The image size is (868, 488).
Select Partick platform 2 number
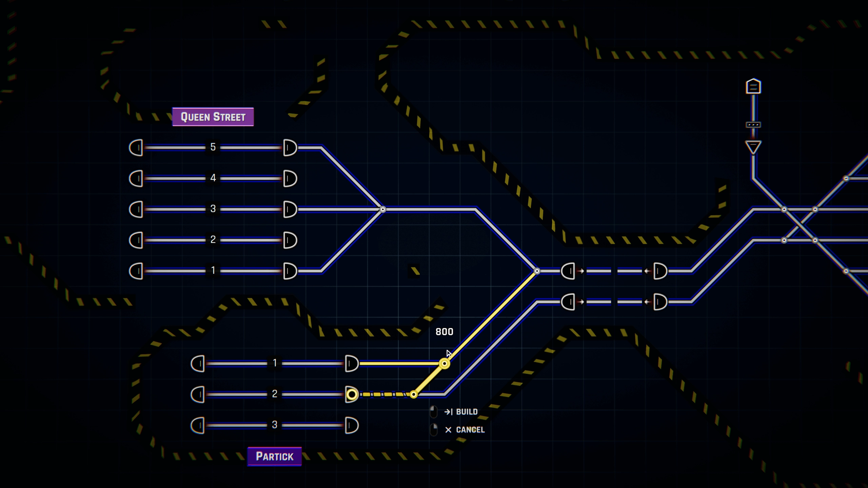point(275,394)
